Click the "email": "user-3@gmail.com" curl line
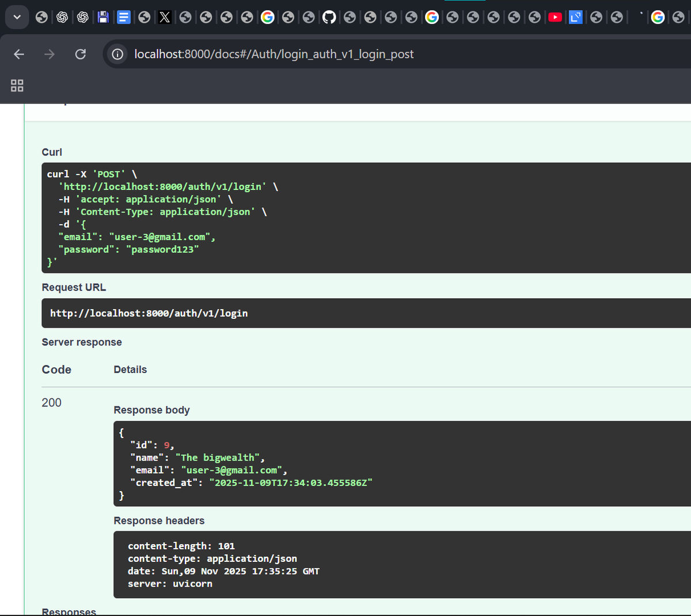Viewport: 691px width, 616px height. point(137,237)
